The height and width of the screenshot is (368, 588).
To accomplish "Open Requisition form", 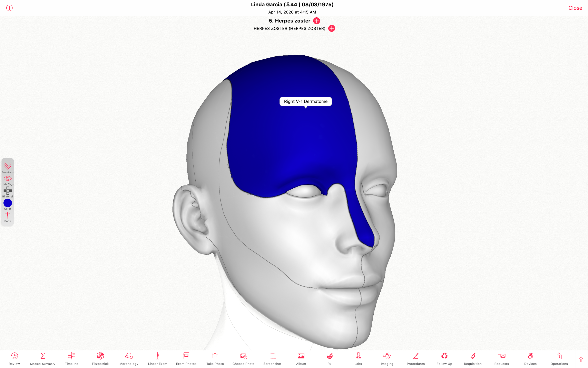I will tap(473, 359).
